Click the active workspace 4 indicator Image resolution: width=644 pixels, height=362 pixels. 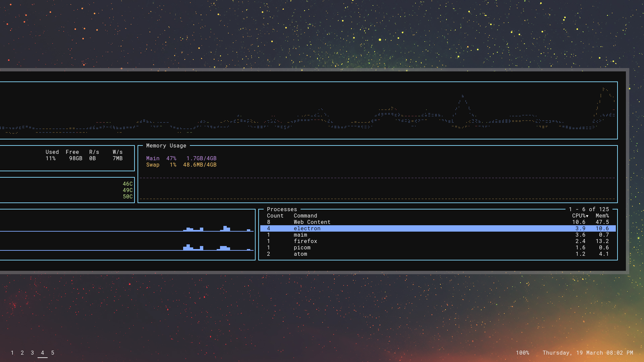tap(42, 353)
